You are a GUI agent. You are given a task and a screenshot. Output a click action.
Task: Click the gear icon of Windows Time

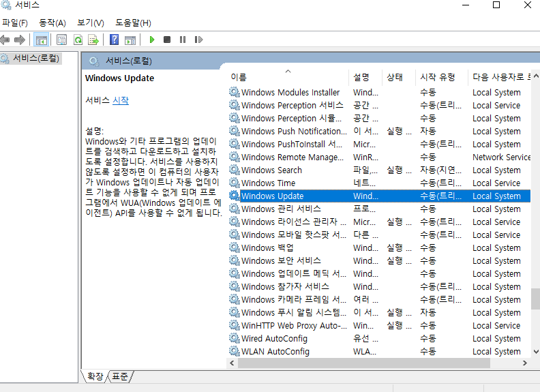tap(235, 183)
